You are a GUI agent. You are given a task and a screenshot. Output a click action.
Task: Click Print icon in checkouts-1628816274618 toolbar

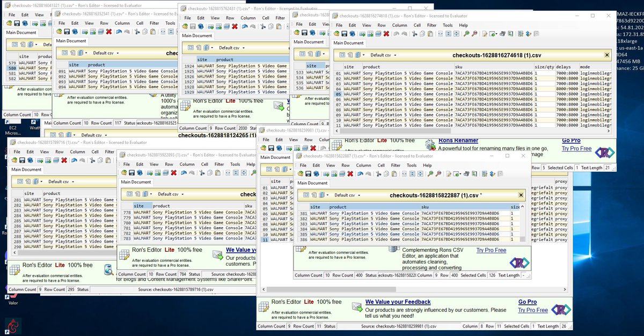pyautogui.click(x=502, y=33)
